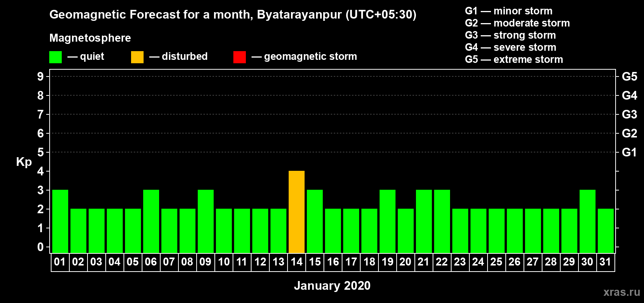The image size is (644, 303).
Task: Click the G4 label on right axis
Action: (630, 95)
